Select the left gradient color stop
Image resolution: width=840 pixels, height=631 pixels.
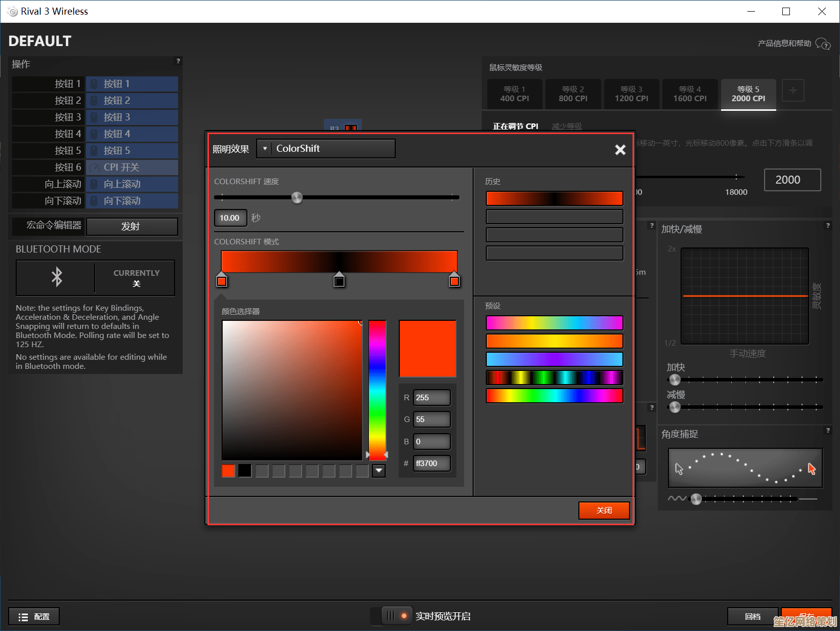click(x=222, y=280)
